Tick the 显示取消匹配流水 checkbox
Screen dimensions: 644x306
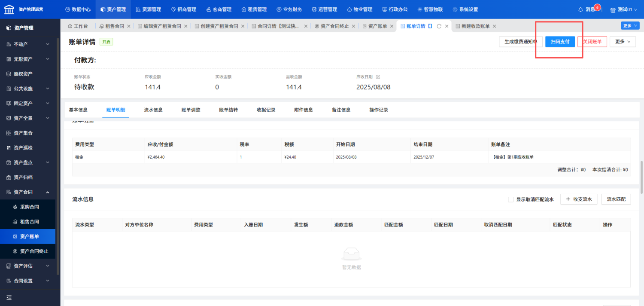pyautogui.click(x=510, y=199)
